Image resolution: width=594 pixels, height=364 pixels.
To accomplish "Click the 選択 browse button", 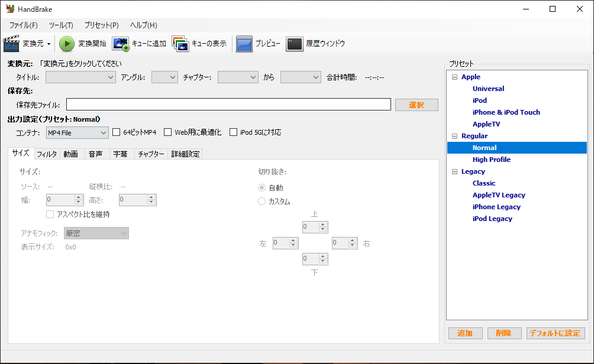I will click(x=417, y=105).
